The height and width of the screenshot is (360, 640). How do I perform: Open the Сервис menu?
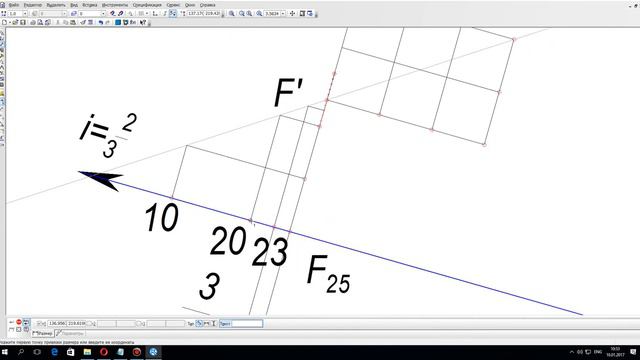point(173,5)
